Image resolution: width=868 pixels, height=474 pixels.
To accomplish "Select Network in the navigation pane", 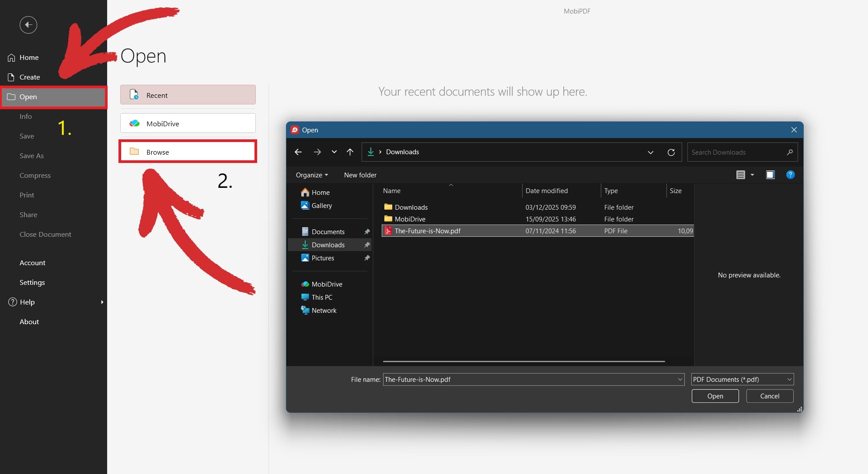I will [x=324, y=310].
